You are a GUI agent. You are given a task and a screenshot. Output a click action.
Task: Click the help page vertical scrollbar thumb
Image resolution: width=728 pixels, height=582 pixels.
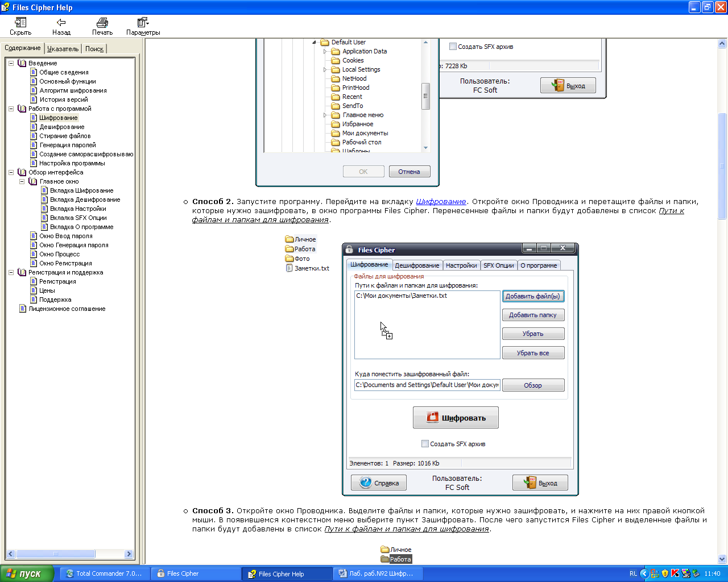[x=722, y=165]
